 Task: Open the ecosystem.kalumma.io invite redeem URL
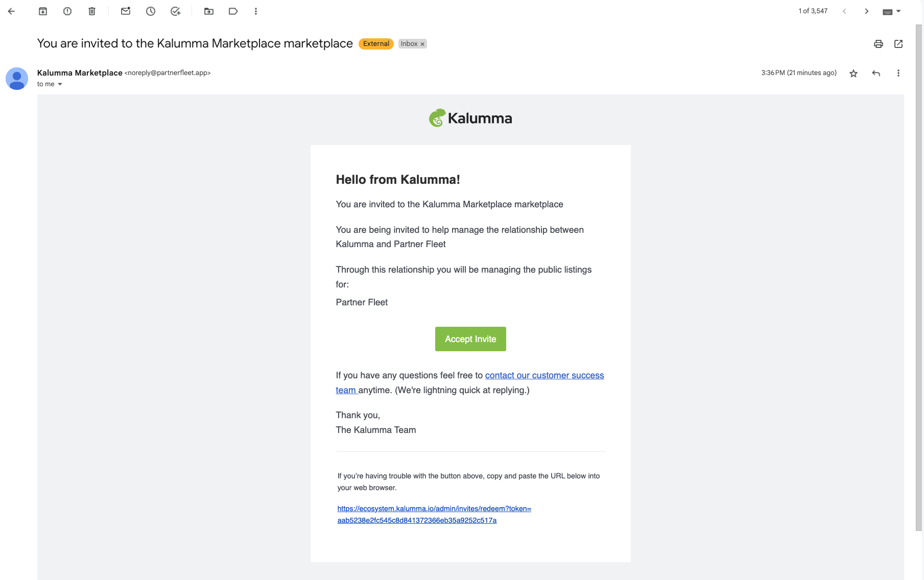click(434, 515)
